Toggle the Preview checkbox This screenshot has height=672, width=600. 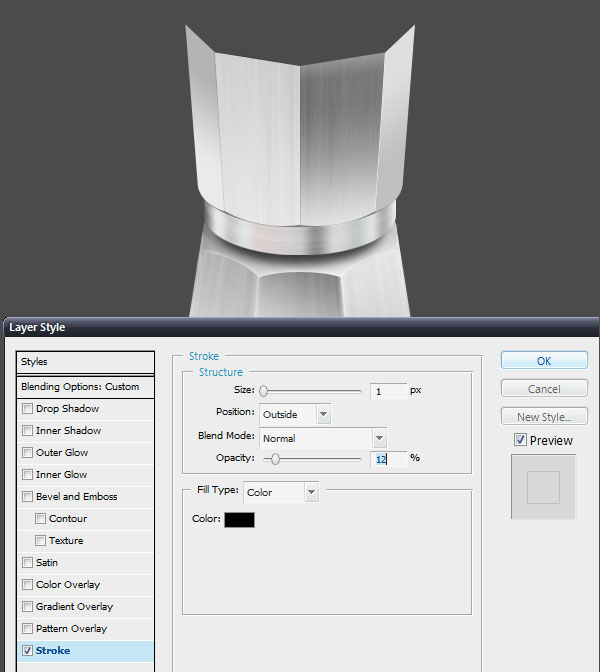(x=520, y=440)
